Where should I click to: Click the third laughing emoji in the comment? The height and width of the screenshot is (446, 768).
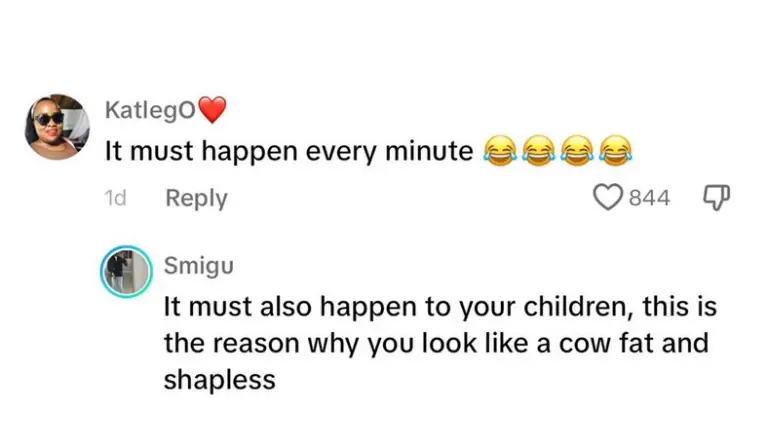tap(576, 151)
